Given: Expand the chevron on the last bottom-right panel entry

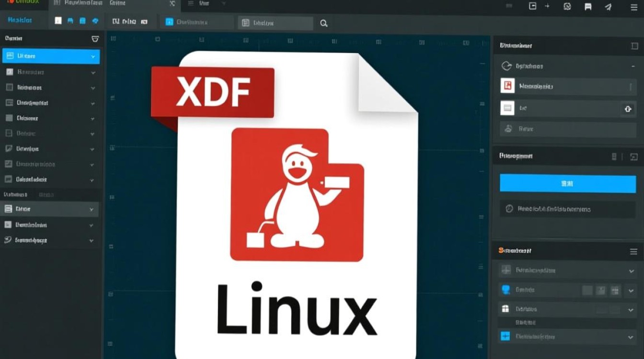Looking at the screenshot, I should point(632,337).
